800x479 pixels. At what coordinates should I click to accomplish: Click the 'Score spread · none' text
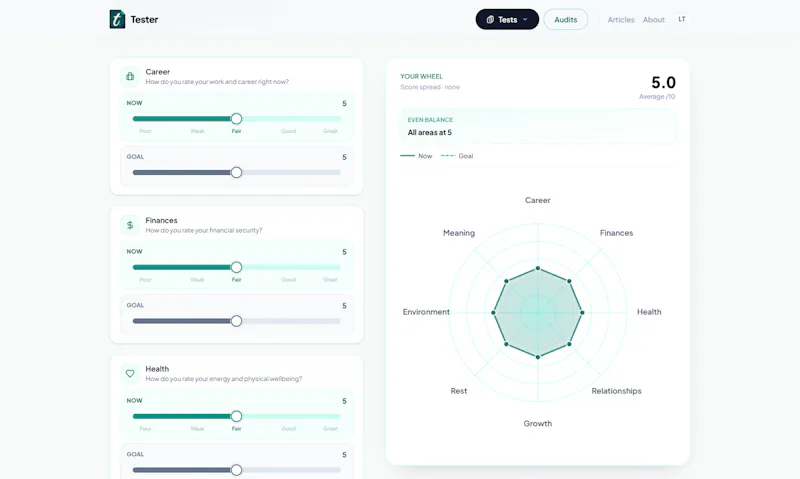point(430,87)
